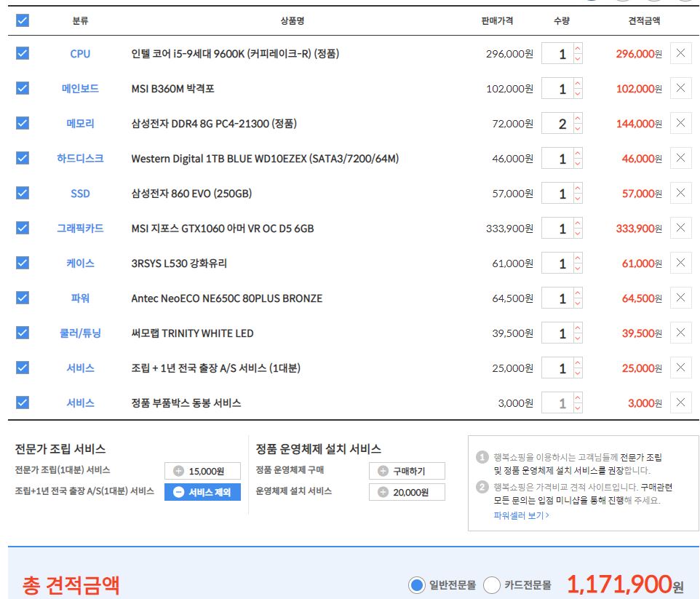Remove the 정품 부품박스 동봉 서비스 row X icon
This screenshot has height=599, width=700.
(x=680, y=402)
